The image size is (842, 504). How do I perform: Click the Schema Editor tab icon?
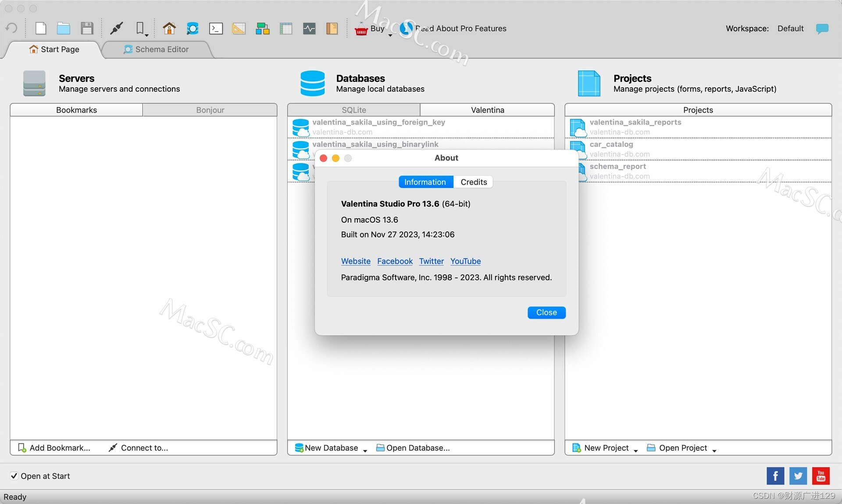[x=127, y=49]
